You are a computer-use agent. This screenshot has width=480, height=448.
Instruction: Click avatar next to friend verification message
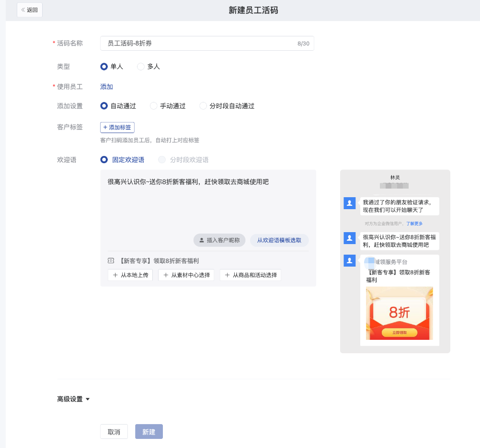click(350, 203)
